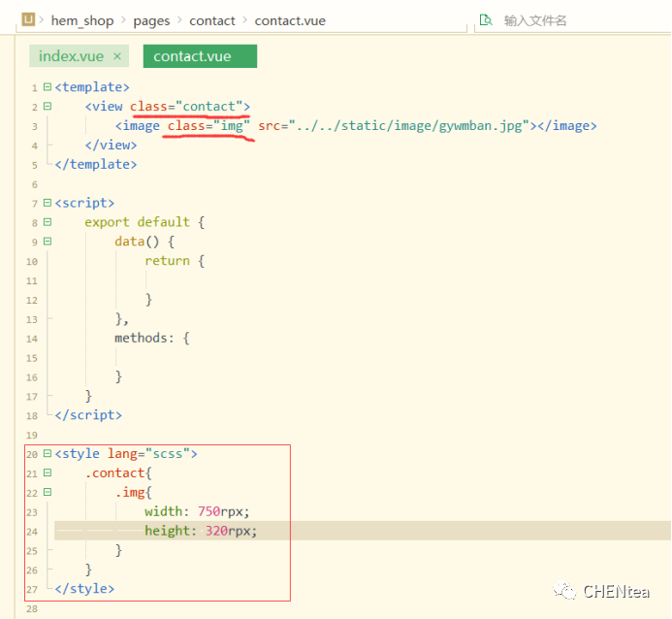Click the .contact{ selector
Screen dimensions: 672x619
[x=118, y=472]
